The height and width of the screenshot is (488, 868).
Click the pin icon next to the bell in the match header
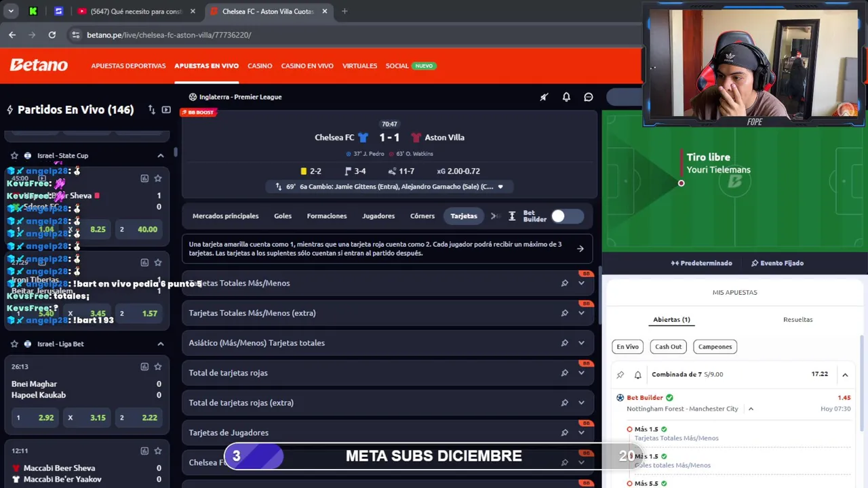point(544,97)
